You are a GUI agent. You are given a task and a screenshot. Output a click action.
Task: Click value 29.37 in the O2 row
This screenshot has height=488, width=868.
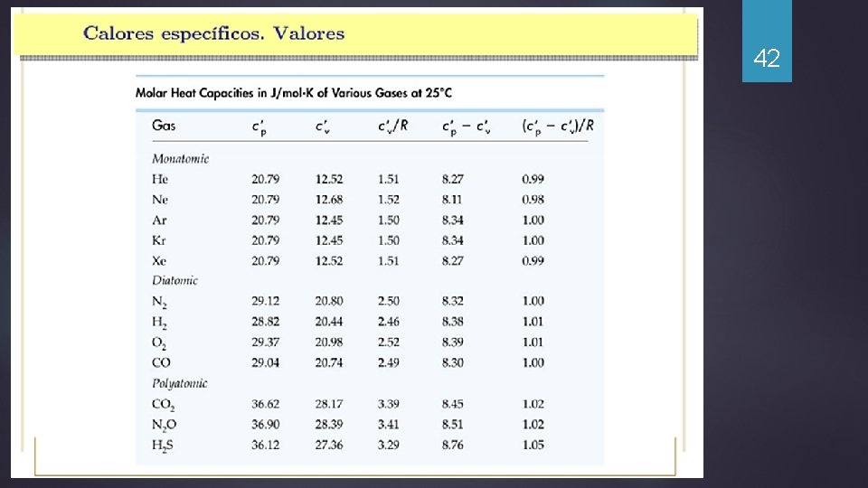click(x=266, y=343)
